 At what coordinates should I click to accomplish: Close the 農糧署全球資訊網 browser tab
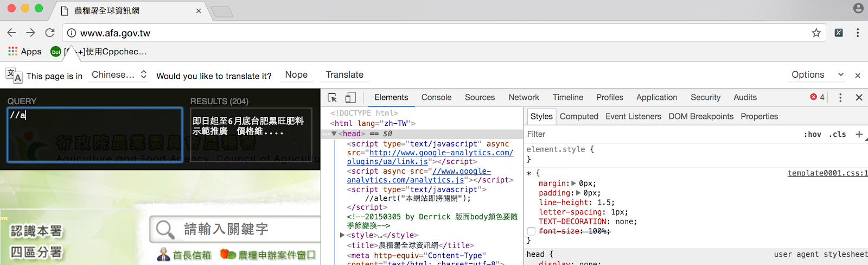pos(199,11)
